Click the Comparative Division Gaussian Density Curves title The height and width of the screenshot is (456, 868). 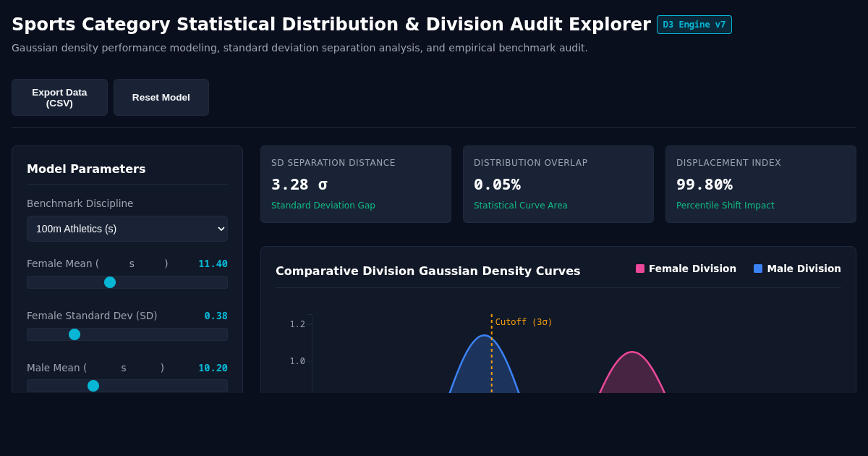[x=428, y=271]
